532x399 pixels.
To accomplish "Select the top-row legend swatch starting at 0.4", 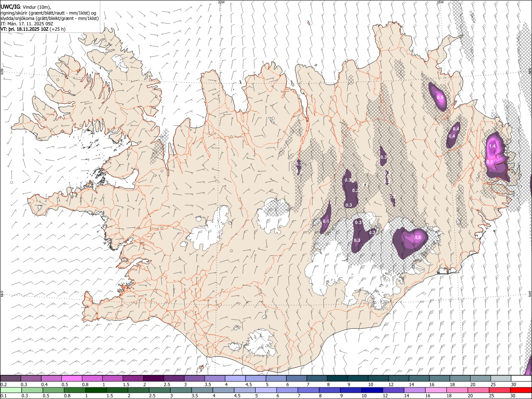I will point(52,379).
